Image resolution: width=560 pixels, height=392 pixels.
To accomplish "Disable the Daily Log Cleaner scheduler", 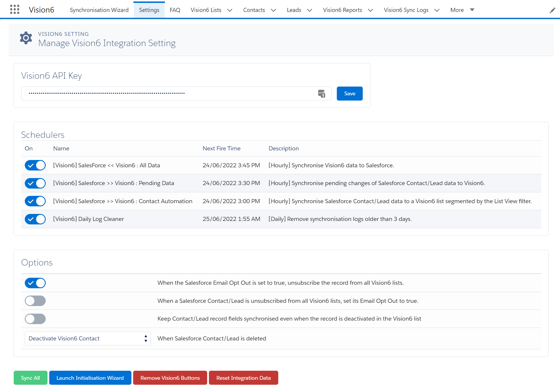I will click(35, 219).
